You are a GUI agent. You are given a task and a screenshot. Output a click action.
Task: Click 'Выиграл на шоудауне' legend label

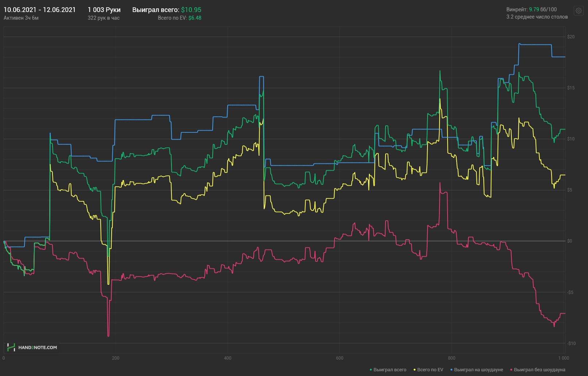(x=479, y=370)
